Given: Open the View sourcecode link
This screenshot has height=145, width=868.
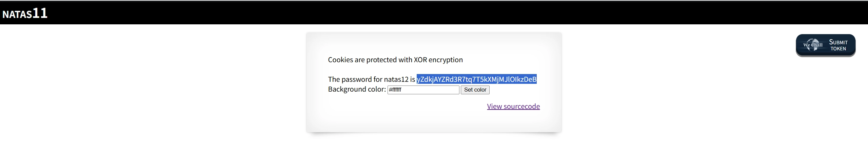Looking at the screenshot, I should click(513, 106).
